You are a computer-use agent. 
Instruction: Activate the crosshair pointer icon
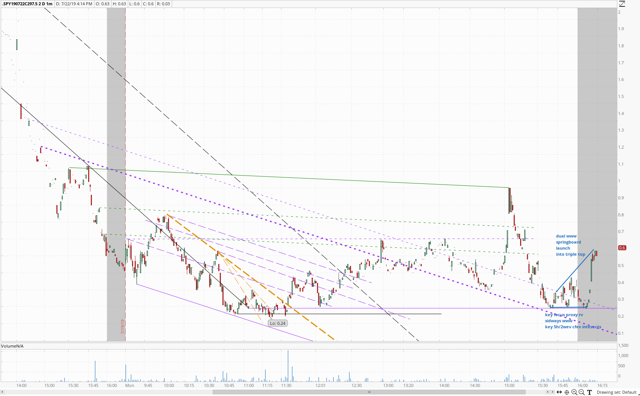coord(567,392)
